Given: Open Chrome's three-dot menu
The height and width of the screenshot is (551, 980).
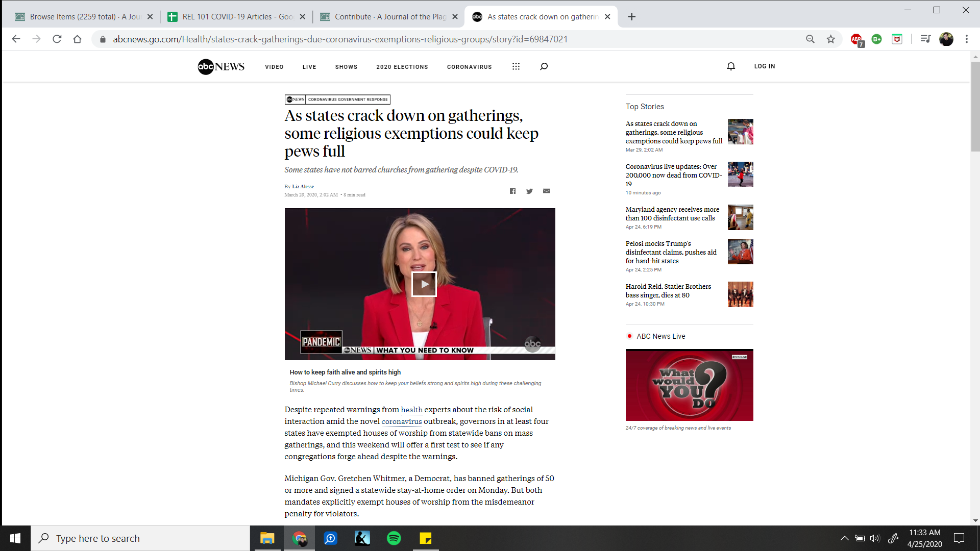Looking at the screenshot, I should (966, 39).
